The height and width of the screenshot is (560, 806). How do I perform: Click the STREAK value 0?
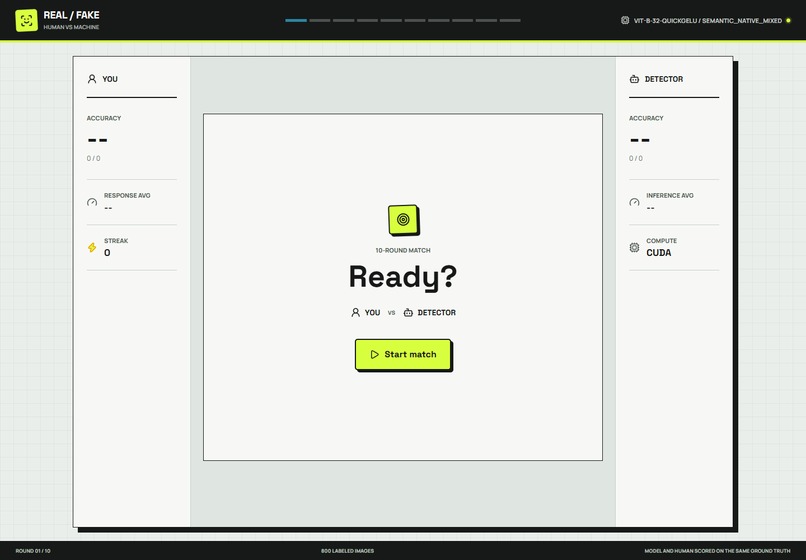[107, 252]
